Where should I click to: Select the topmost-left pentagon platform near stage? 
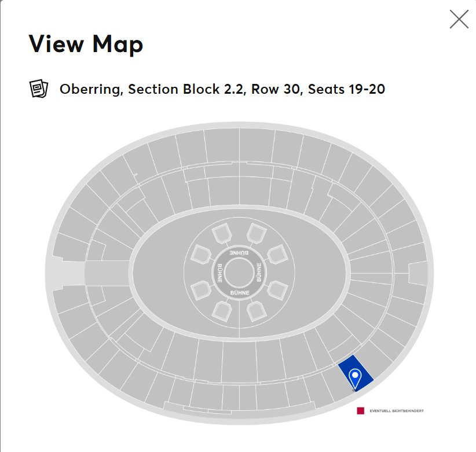pos(222,233)
